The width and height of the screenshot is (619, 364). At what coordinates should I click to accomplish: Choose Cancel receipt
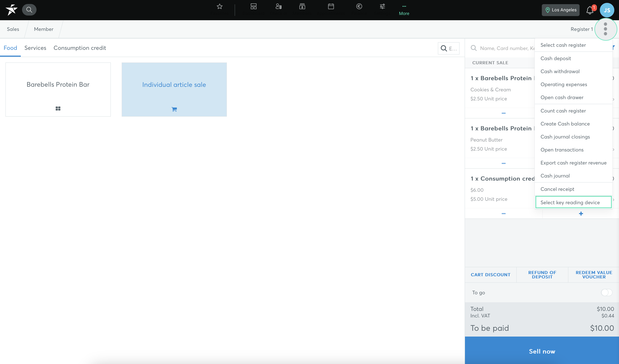click(x=573, y=189)
